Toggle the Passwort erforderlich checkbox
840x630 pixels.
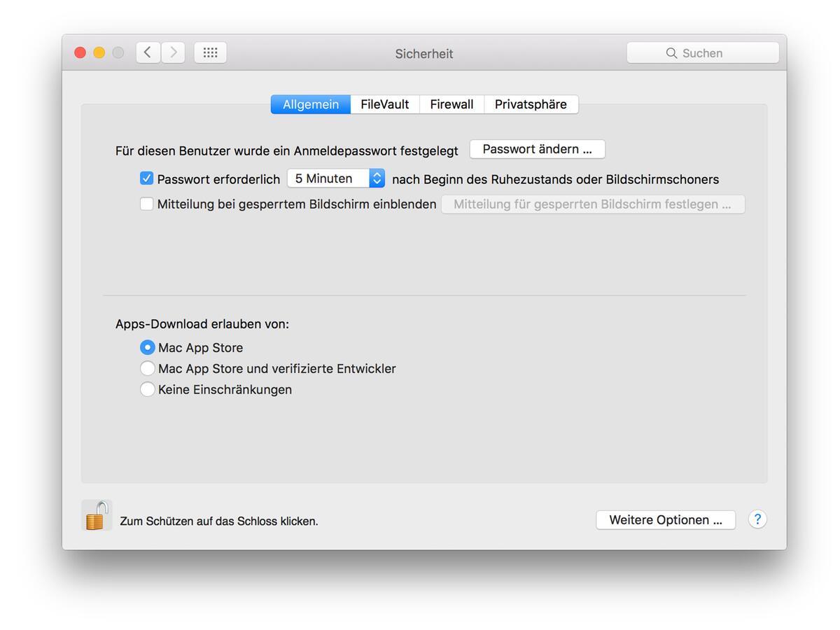coord(146,178)
